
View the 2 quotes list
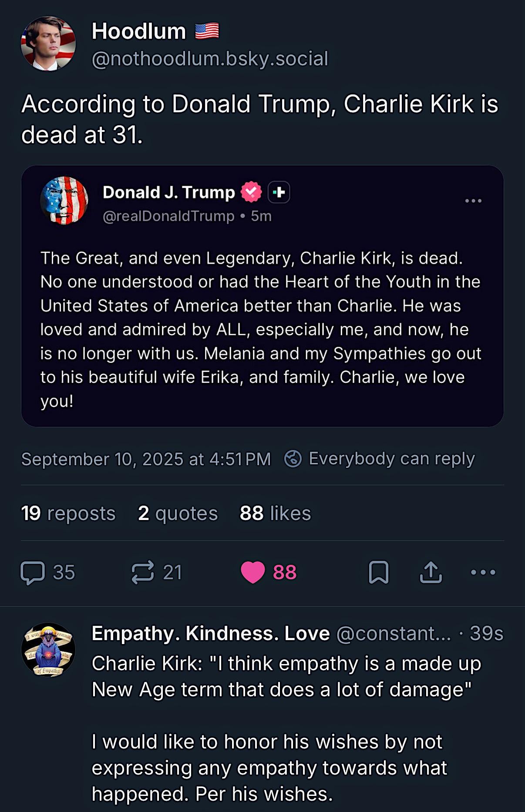pos(178,513)
